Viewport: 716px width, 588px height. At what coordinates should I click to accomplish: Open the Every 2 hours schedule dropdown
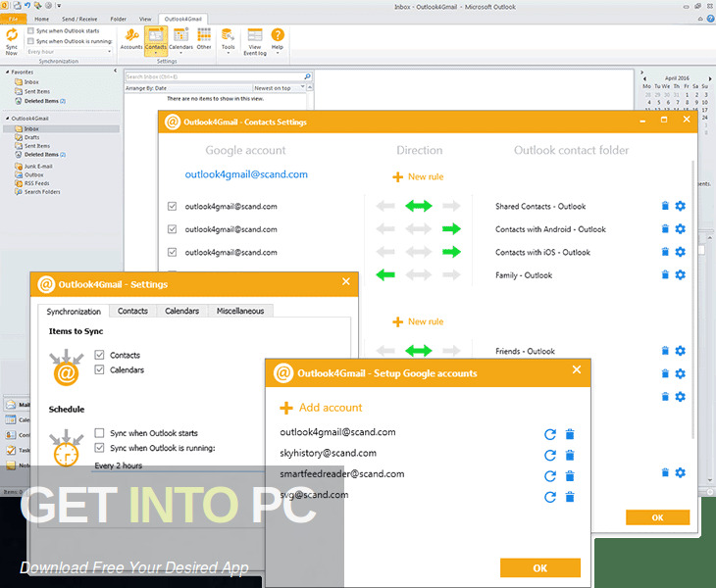pos(179,465)
